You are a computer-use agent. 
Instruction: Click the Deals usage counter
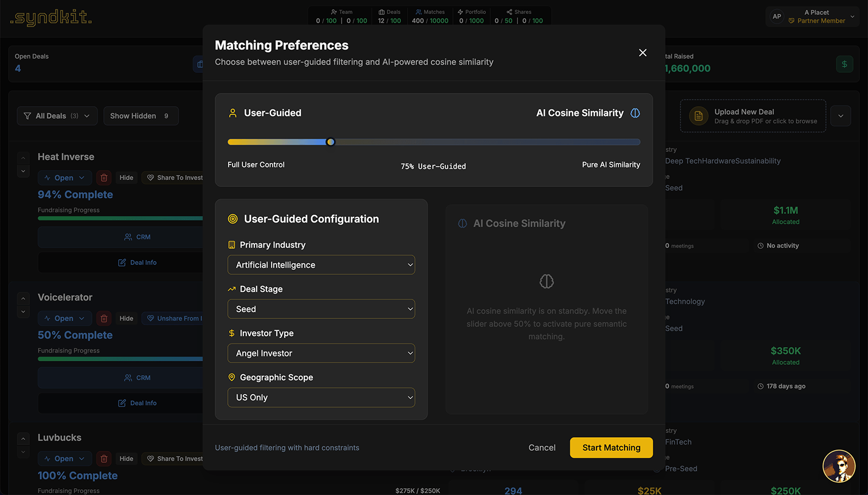click(389, 17)
